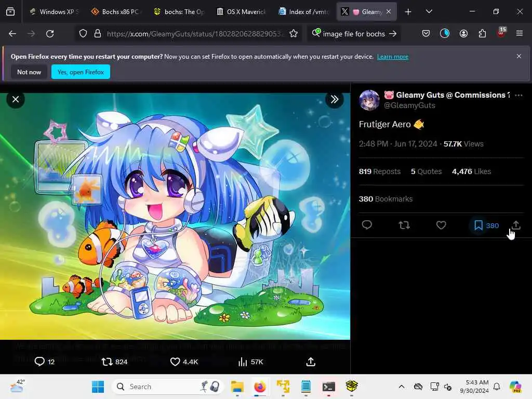Open Firefox from the taskbar
The height and width of the screenshot is (399, 532).
coord(260,387)
